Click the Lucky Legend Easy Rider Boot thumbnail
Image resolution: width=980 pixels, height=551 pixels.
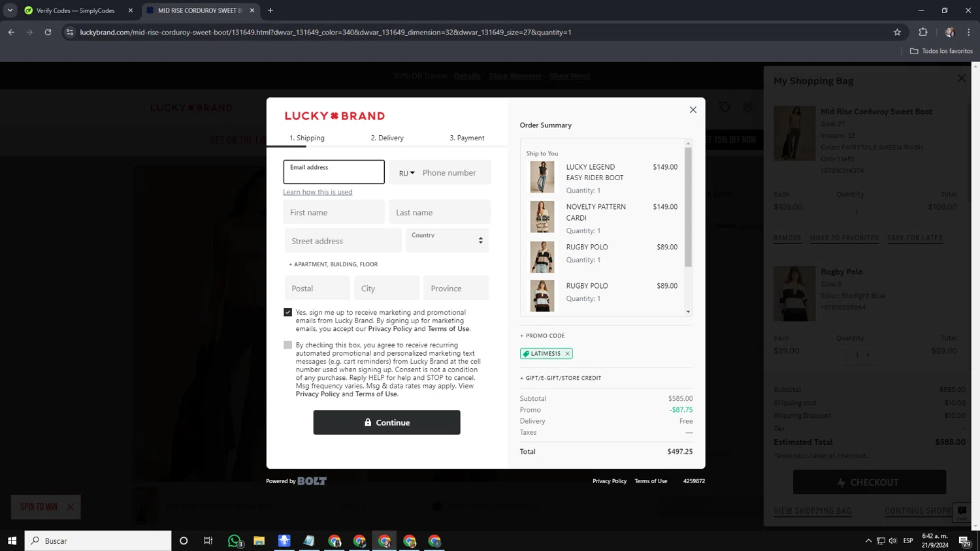pos(542,177)
